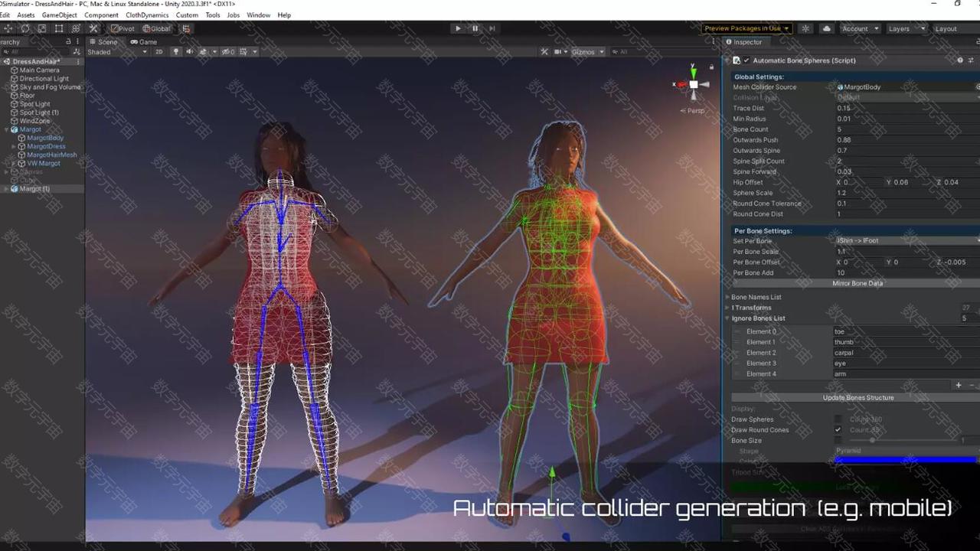
Task: Select the Rotate tool in the toolbar
Action: (x=25, y=28)
